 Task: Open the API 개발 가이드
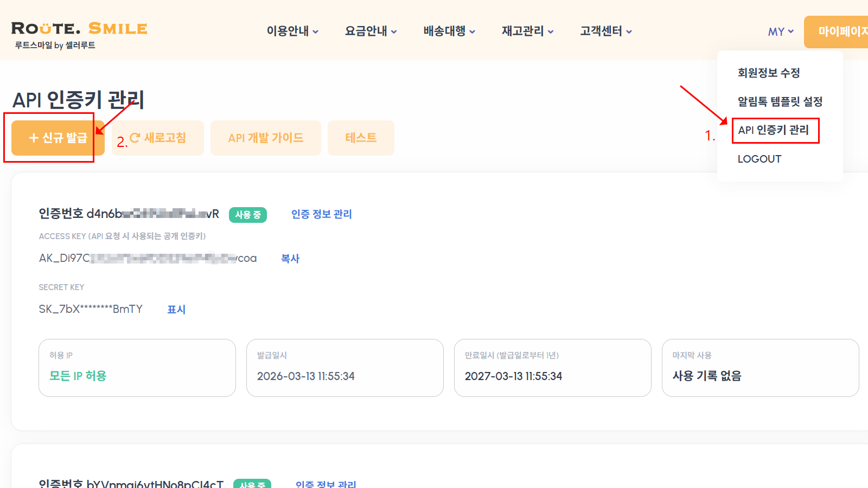pos(265,137)
